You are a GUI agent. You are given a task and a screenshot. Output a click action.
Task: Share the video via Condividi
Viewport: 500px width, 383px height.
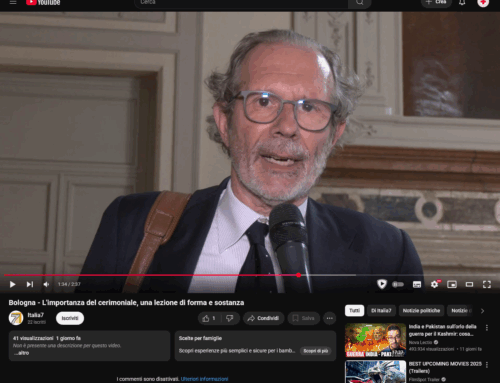[263, 318]
